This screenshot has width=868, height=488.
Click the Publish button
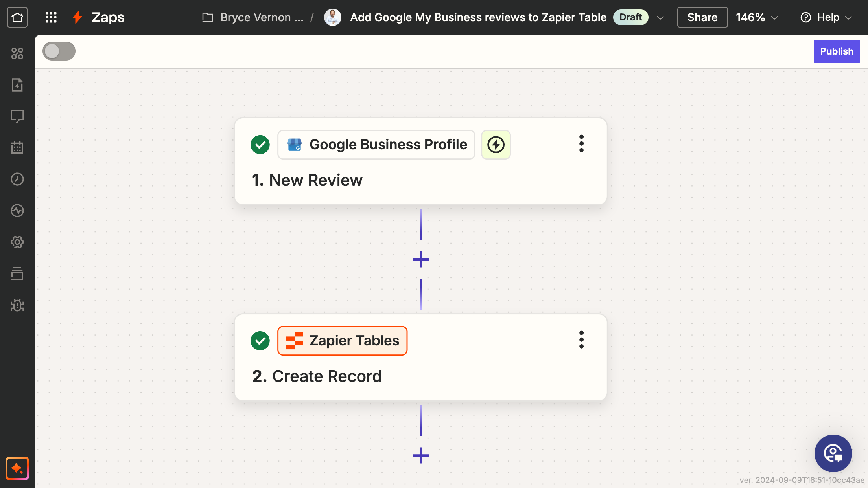pyautogui.click(x=837, y=51)
